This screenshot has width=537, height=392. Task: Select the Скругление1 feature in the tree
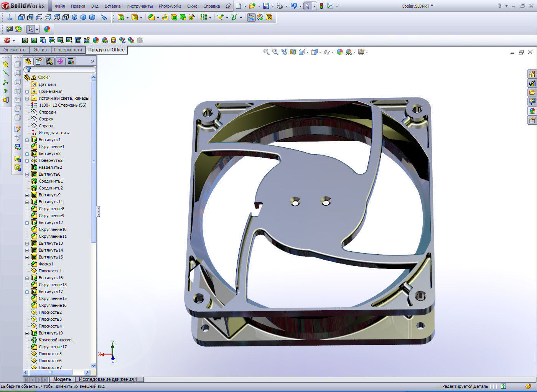(x=51, y=147)
